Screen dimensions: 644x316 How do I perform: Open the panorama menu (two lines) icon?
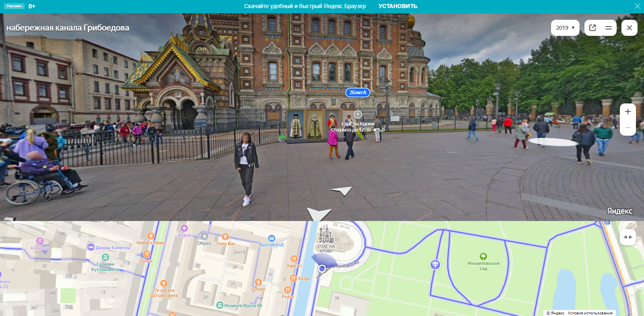click(x=608, y=28)
